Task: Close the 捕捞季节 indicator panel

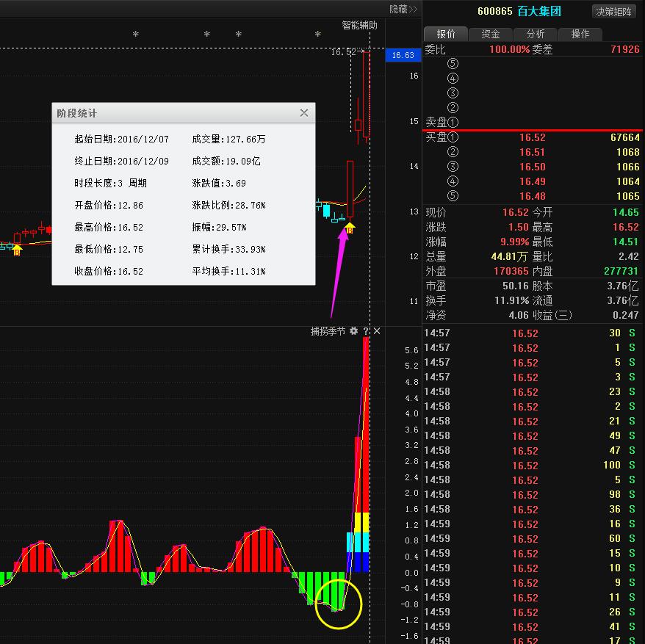Action: point(377,331)
